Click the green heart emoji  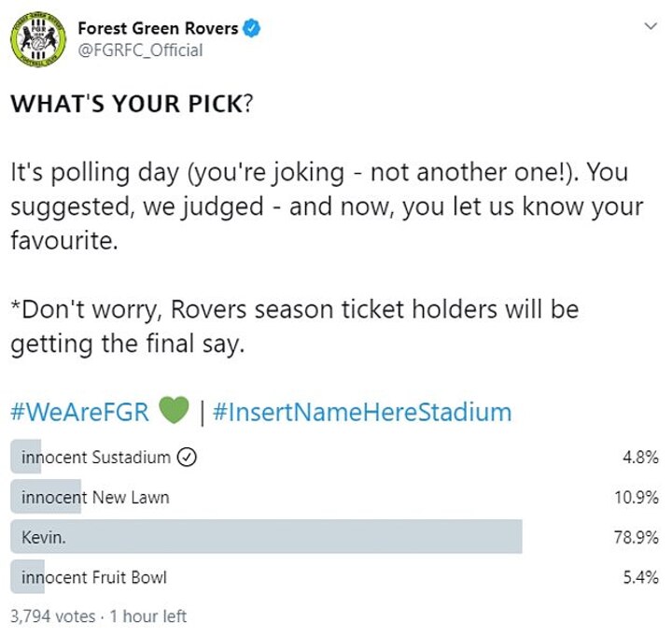pyautogui.click(x=175, y=411)
